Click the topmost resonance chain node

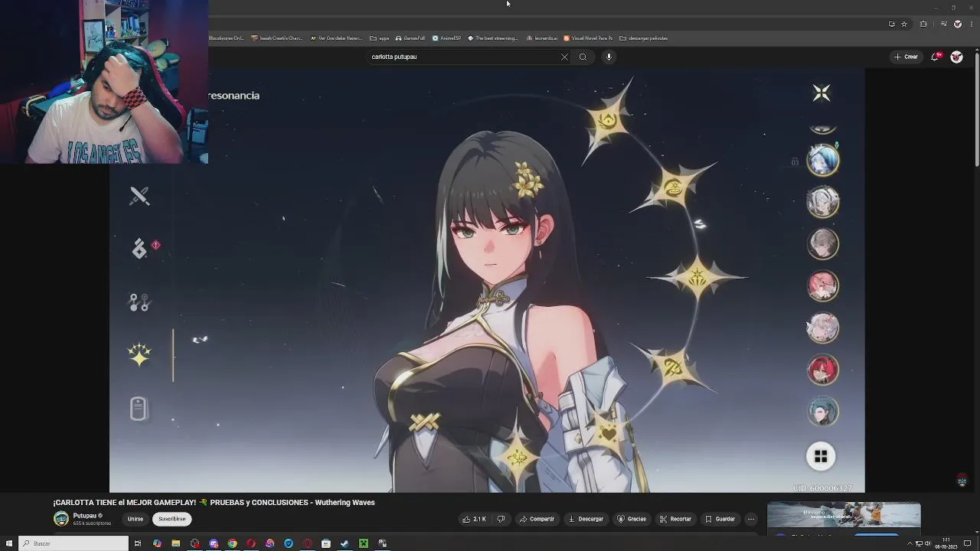[x=609, y=120]
